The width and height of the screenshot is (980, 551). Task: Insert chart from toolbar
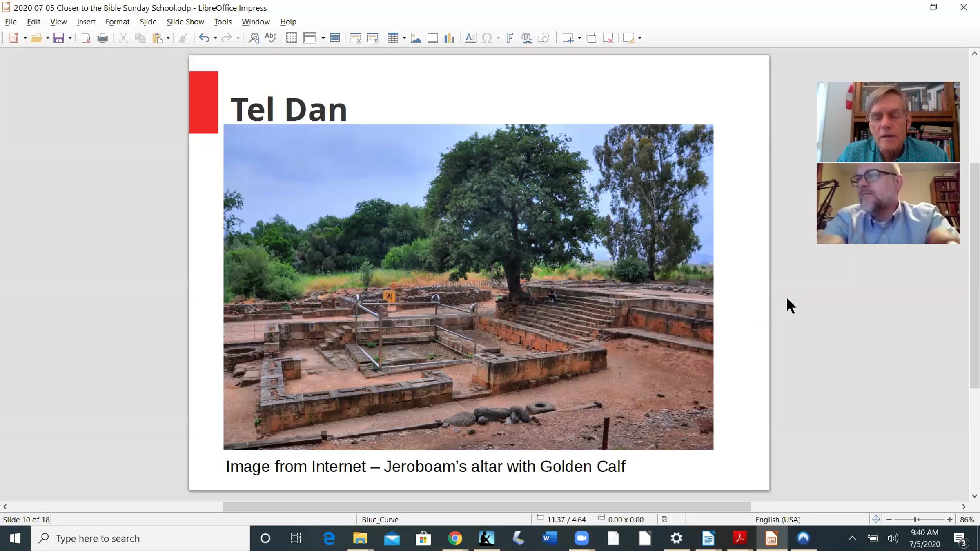(449, 38)
